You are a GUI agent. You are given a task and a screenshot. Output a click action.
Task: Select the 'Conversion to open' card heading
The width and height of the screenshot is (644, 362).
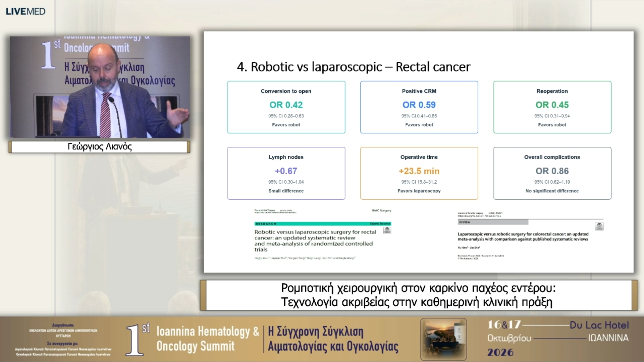[x=286, y=91]
